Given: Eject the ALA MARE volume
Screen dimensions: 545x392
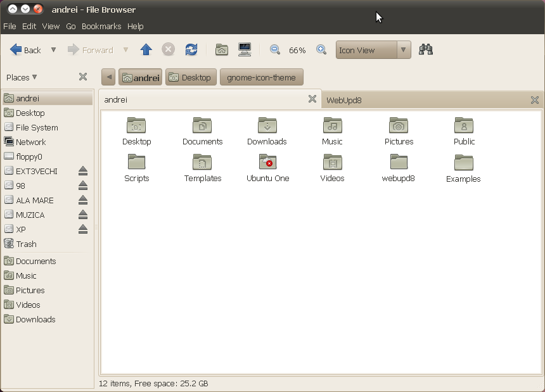Looking at the screenshot, I should 83,200.
